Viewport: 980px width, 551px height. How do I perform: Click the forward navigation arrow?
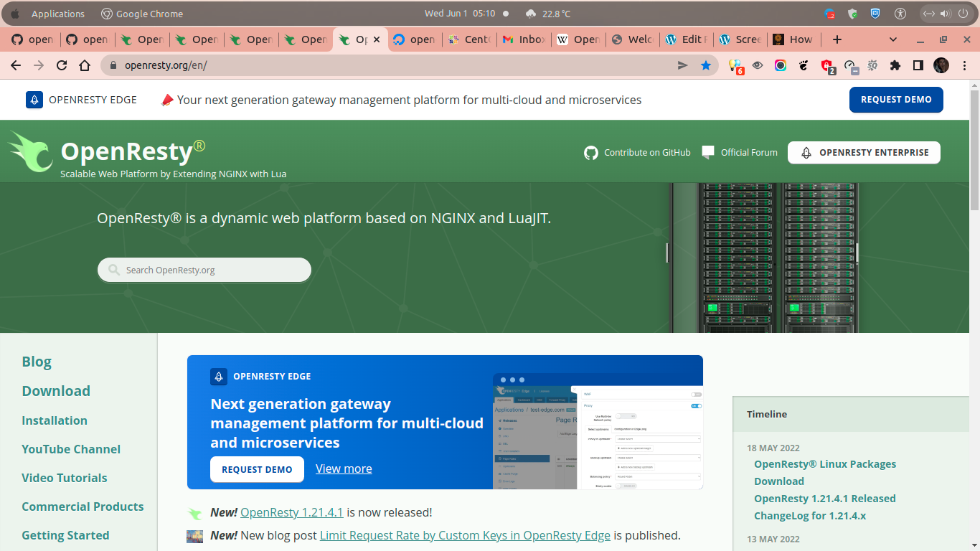pos(39,65)
